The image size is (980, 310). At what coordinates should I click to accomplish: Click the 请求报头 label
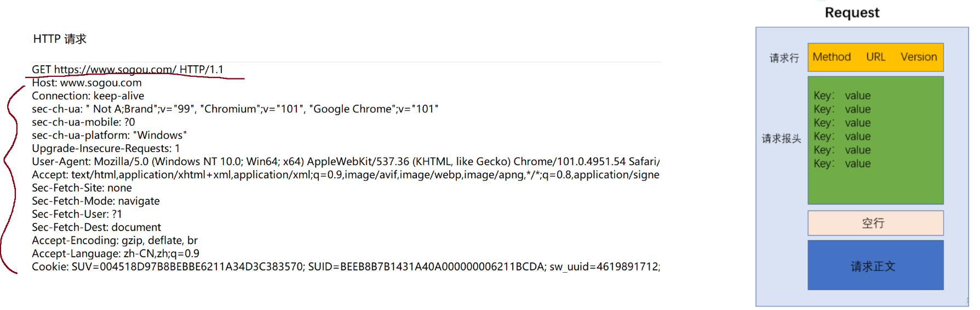(x=781, y=139)
